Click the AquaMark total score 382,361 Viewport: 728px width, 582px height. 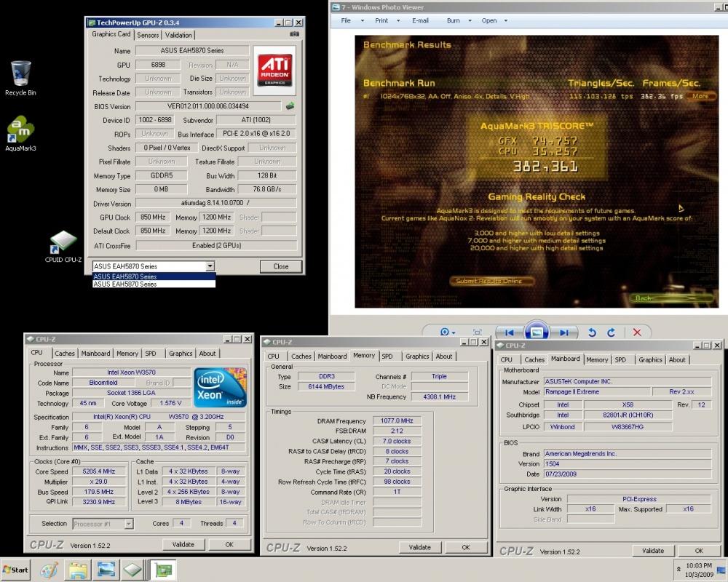click(545, 166)
